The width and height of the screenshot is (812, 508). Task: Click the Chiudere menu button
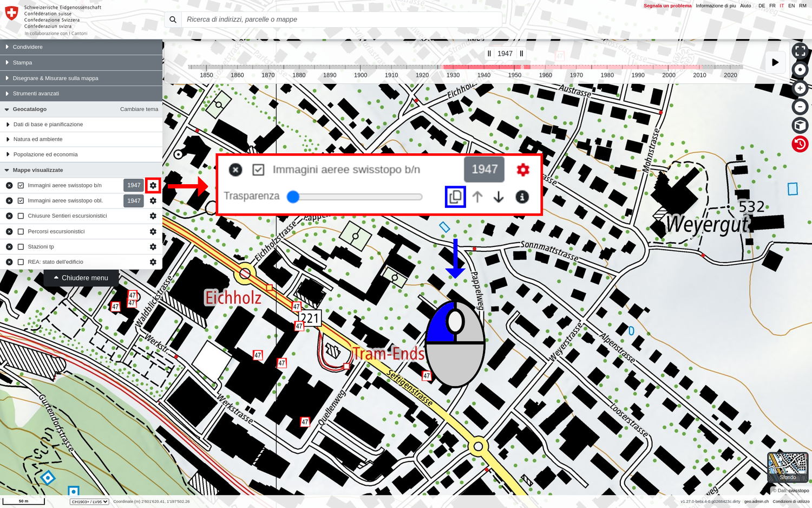pyautogui.click(x=81, y=278)
